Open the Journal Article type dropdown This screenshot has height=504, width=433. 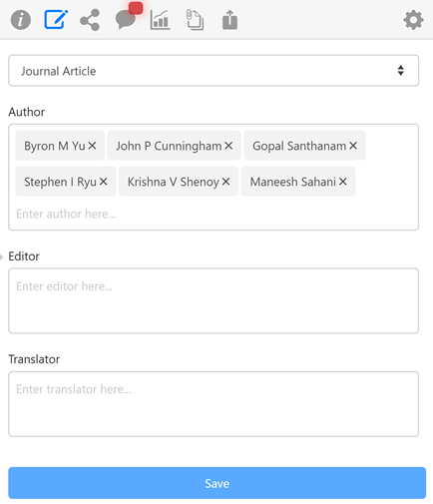[214, 71]
